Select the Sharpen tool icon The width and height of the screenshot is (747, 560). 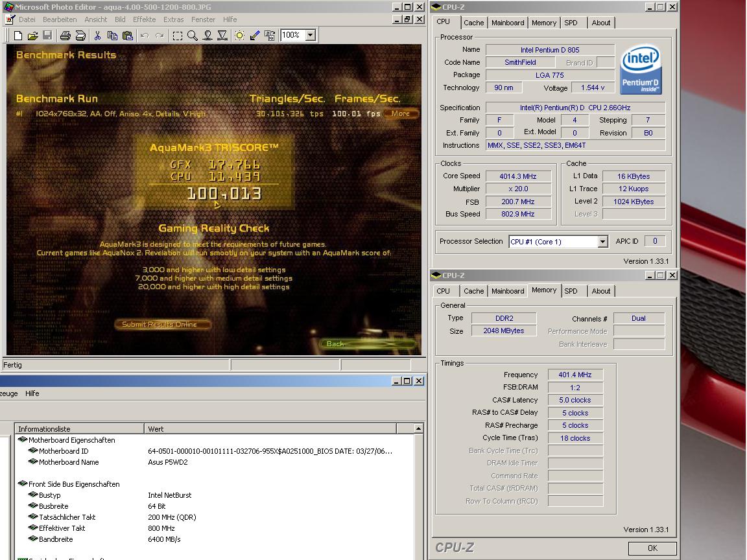pos(222,35)
